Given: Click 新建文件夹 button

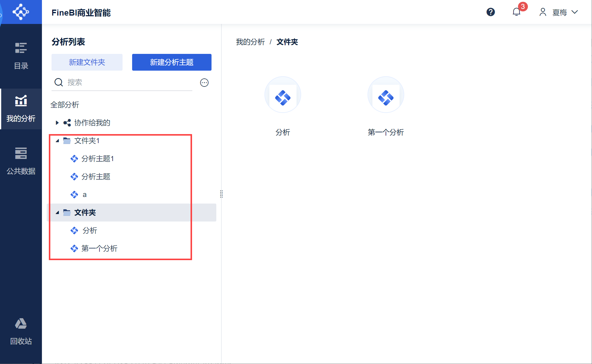Looking at the screenshot, I should [87, 62].
